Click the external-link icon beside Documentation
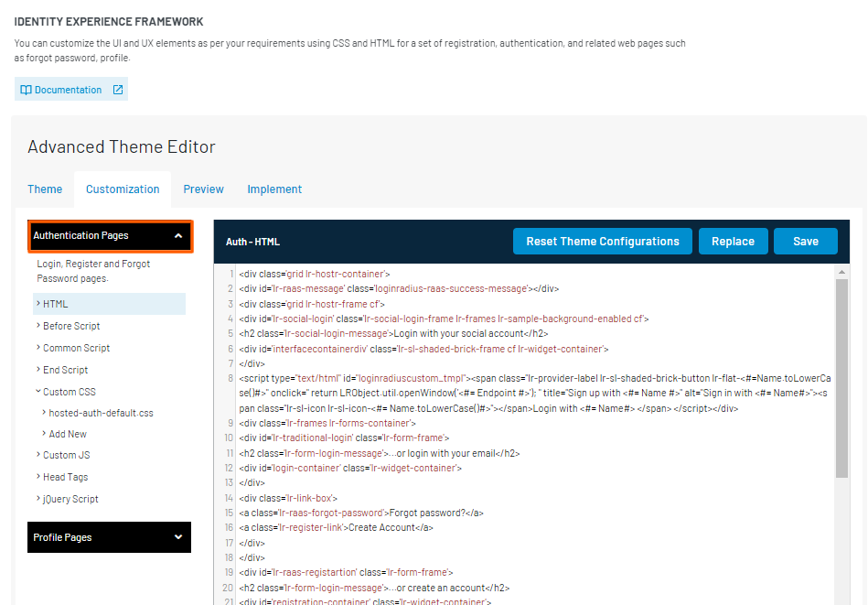Viewport: 868px width, 605px height. click(117, 89)
